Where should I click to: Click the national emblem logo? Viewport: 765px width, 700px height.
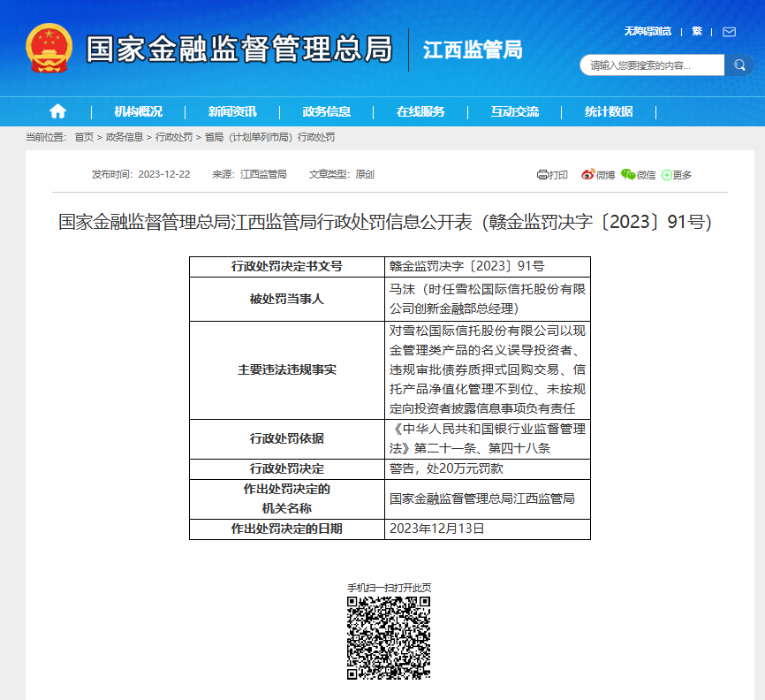point(49,49)
